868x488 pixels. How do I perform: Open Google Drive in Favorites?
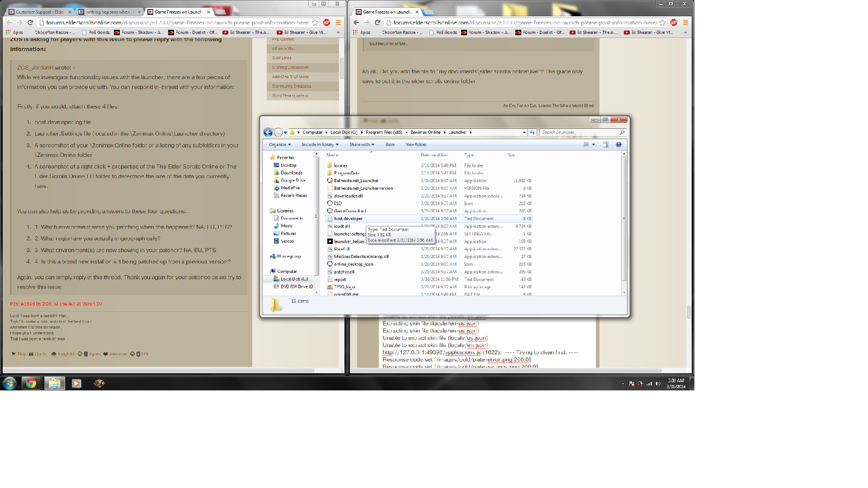tap(293, 180)
